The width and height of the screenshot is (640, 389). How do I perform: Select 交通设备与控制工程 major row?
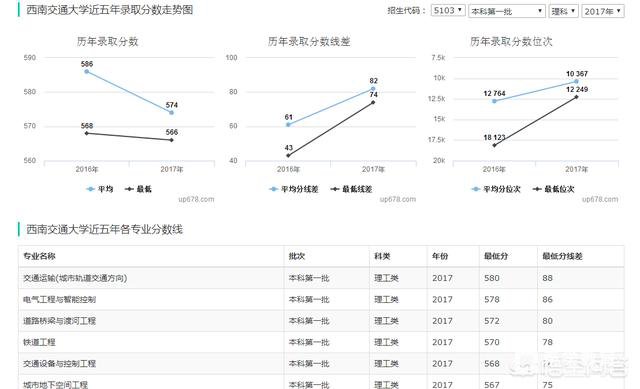(x=321, y=363)
